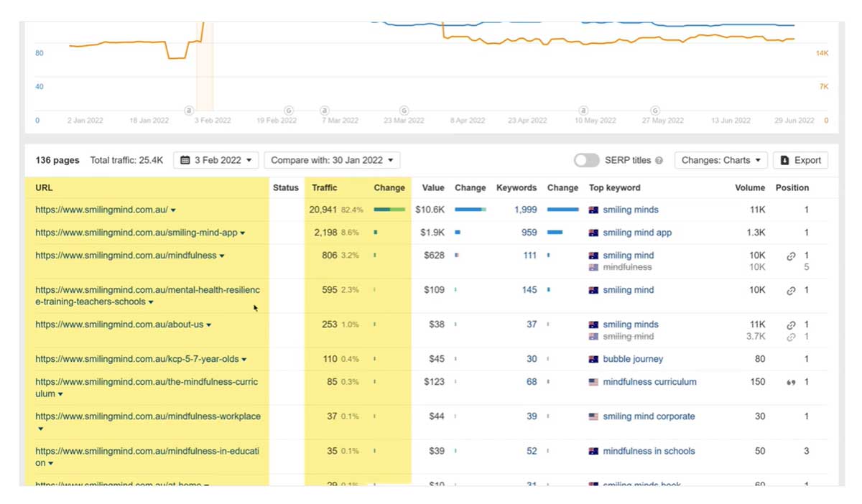Click the export file icon

(x=785, y=160)
